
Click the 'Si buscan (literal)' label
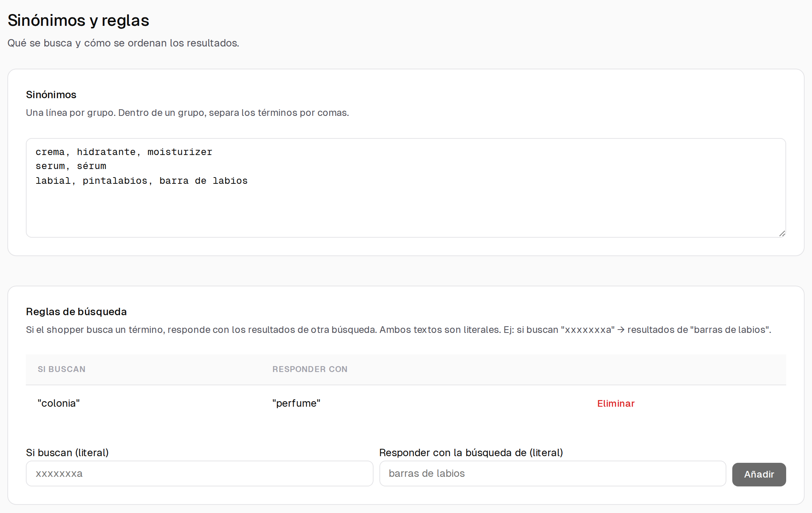click(68, 453)
